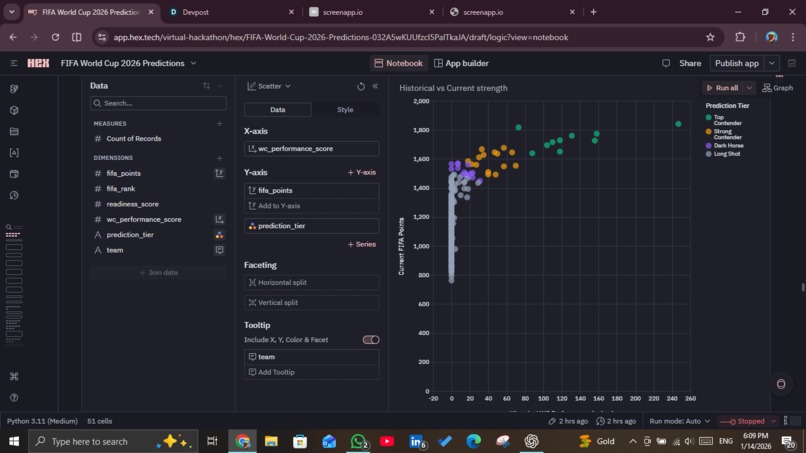Add a new dimension with plus icon

coord(219,158)
